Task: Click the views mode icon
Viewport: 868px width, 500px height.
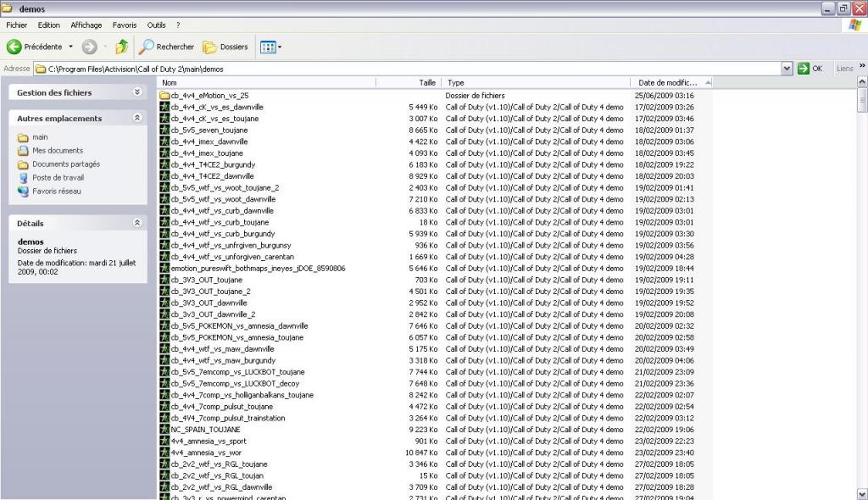Action: pyautogui.click(x=267, y=47)
